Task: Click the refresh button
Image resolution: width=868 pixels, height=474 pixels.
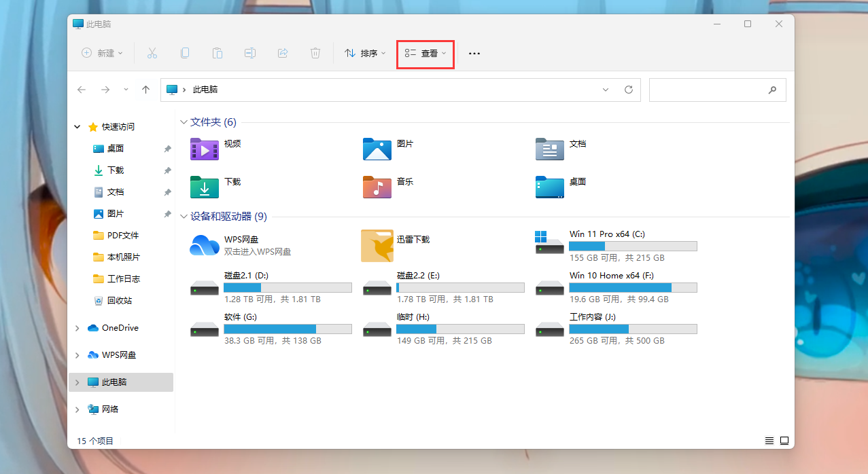Action: [x=629, y=90]
